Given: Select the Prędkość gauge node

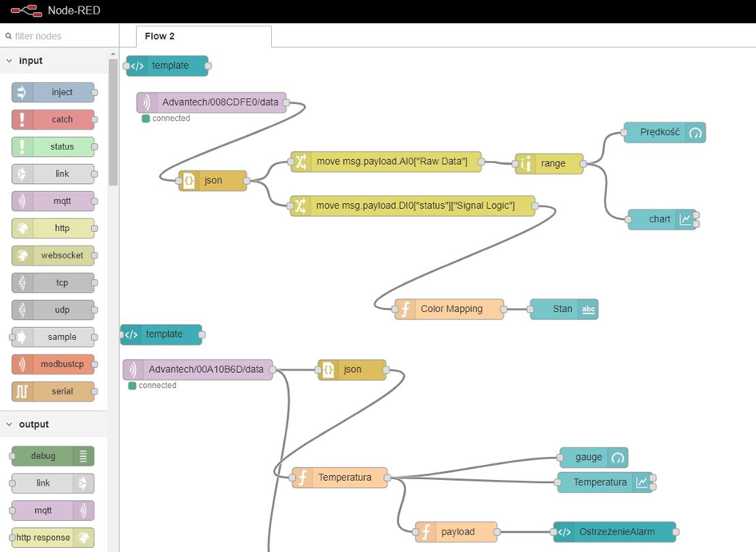Looking at the screenshot, I should coord(665,133).
